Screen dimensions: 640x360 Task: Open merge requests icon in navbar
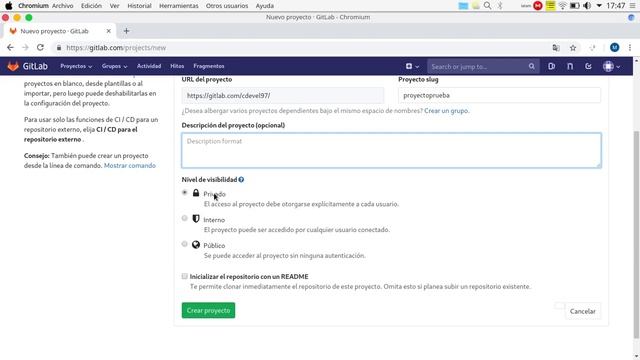(570, 66)
